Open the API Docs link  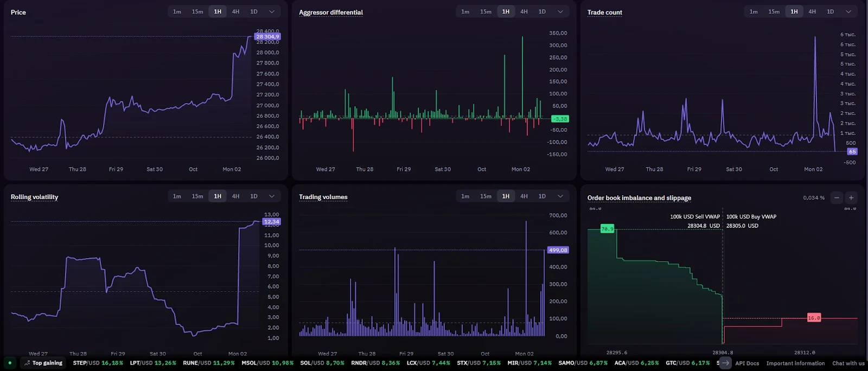[x=747, y=363]
